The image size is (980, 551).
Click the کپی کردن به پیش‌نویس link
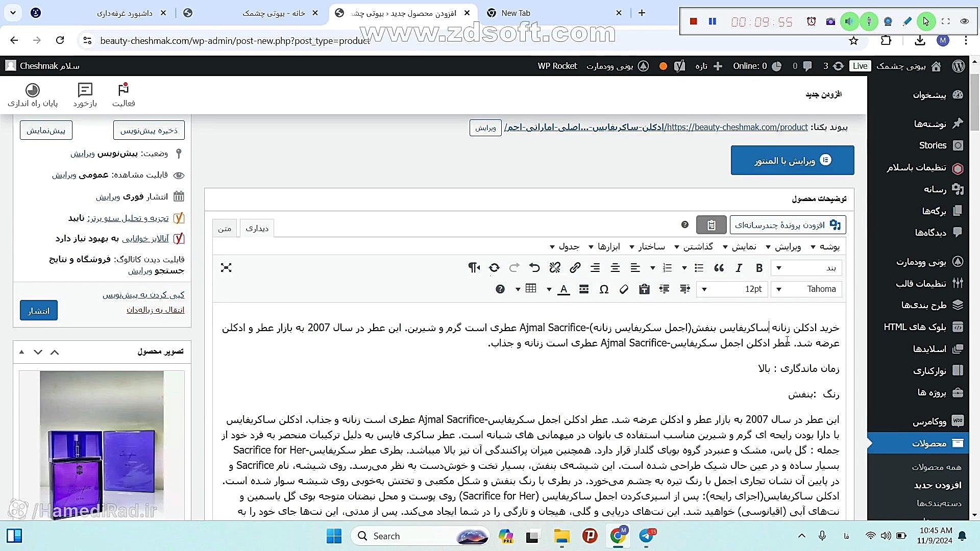coord(143,295)
